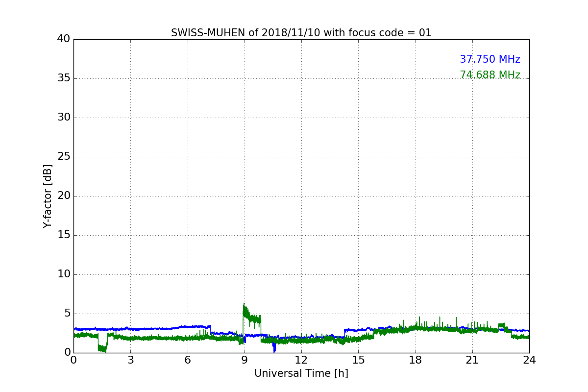Click y-axis tick label 35

pos(64,78)
